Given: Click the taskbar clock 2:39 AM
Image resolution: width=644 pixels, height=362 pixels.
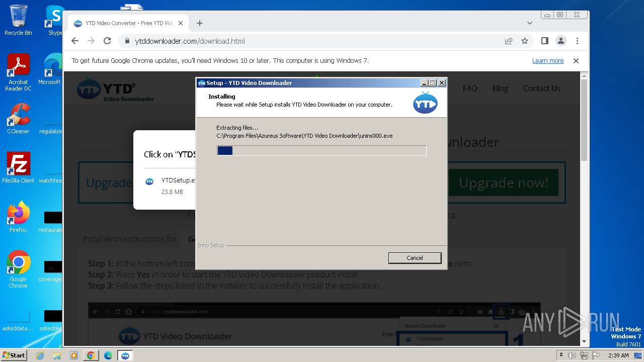Looking at the screenshot, I should pyautogui.click(x=618, y=355).
